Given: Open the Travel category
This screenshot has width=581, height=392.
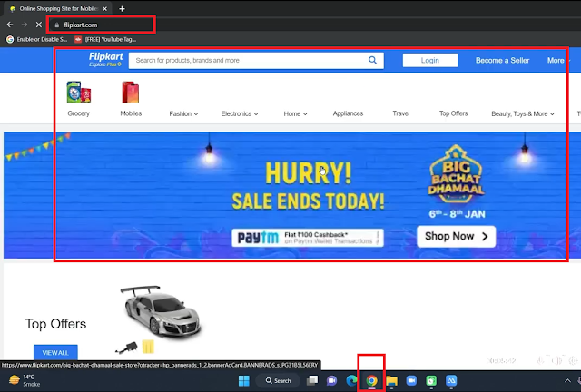Looking at the screenshot, I should tap(401, 113).
